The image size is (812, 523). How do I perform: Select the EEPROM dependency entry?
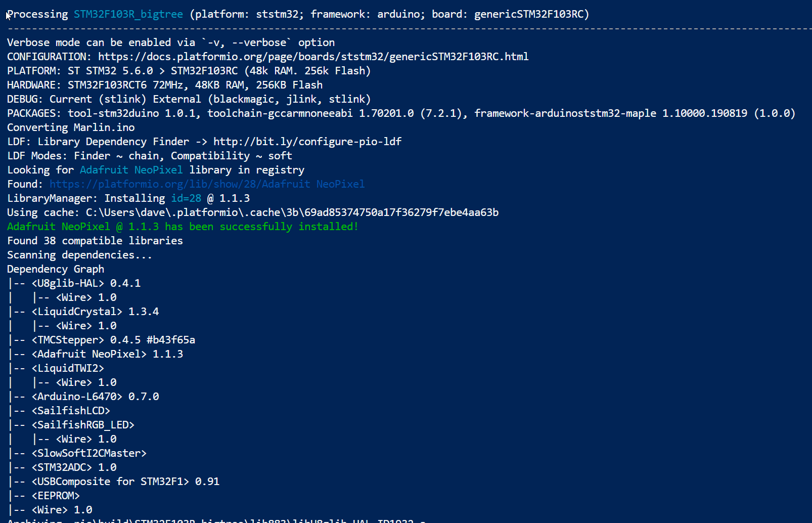tap(56, 496)
